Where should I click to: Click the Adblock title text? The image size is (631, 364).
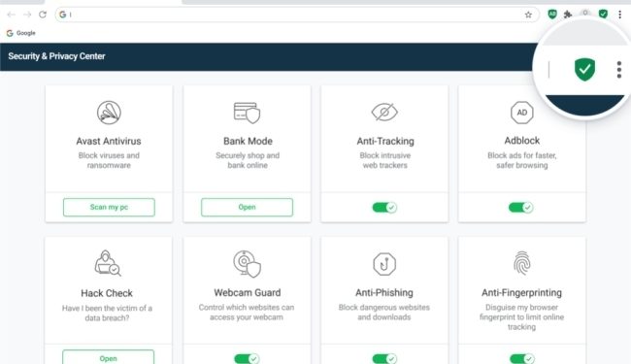(x=522, y=141)
